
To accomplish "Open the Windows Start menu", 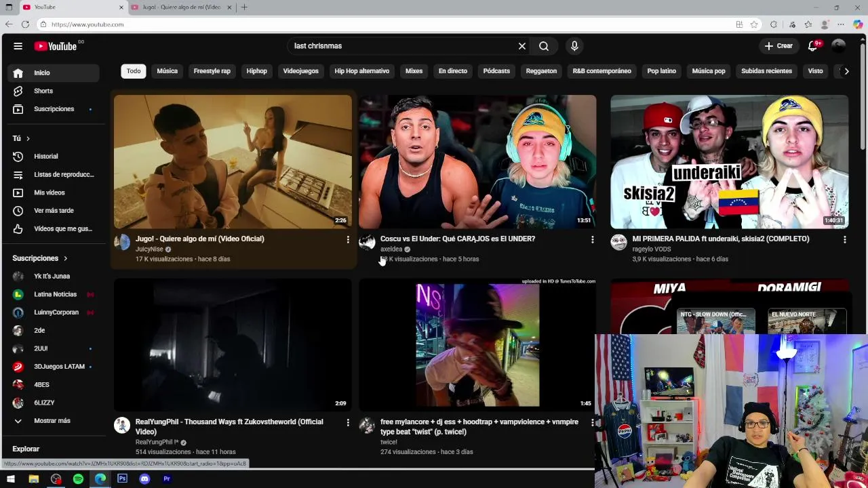I will coord(11,479).
